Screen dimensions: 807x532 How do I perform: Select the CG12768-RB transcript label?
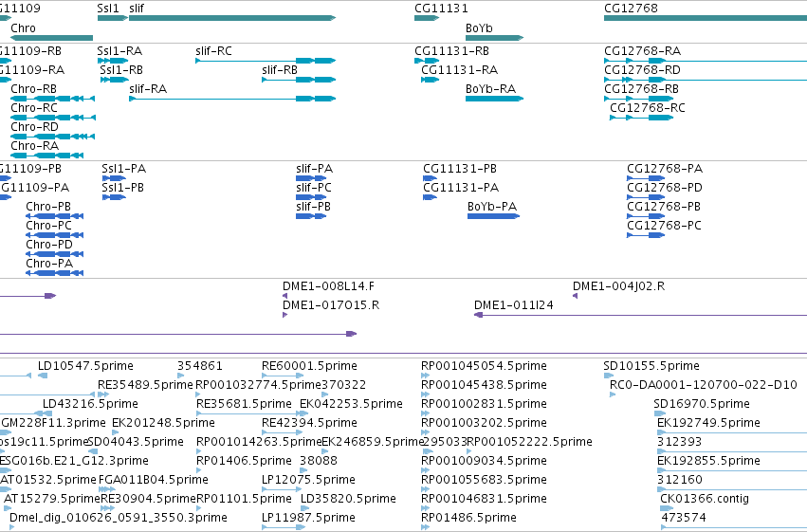[642, 89]
